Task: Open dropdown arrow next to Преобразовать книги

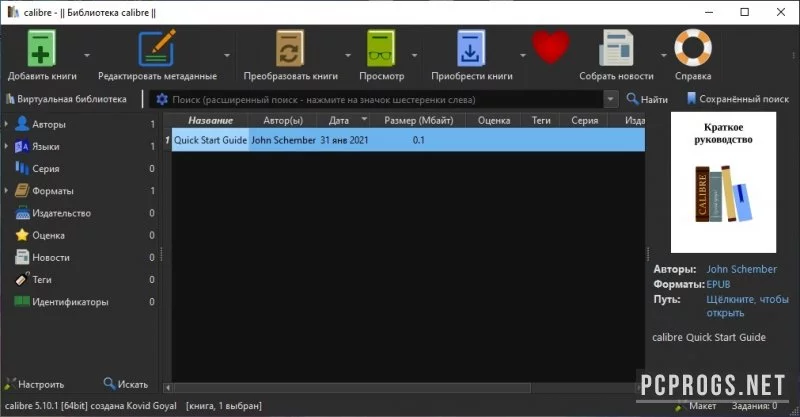Action: coord(347,55)
